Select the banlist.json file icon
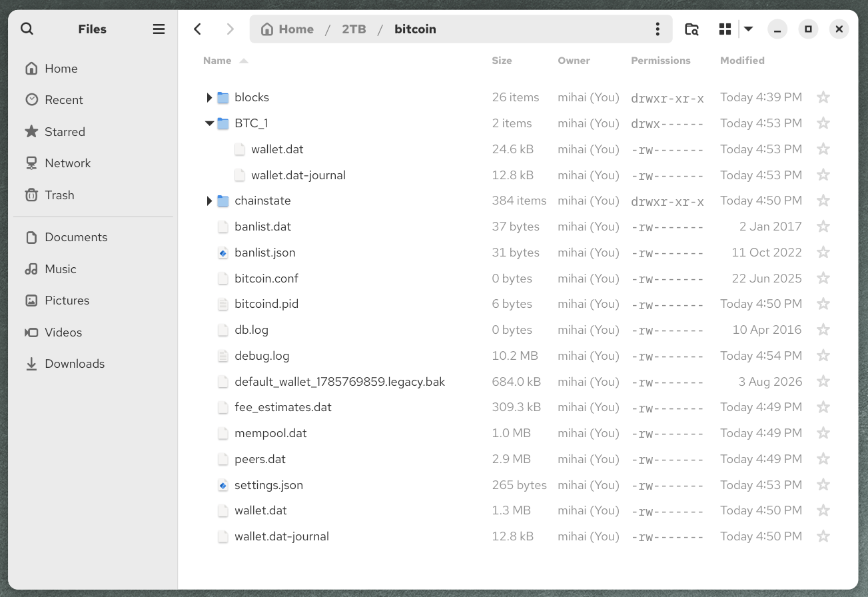 pyautogui.click(x=223, y=253)
